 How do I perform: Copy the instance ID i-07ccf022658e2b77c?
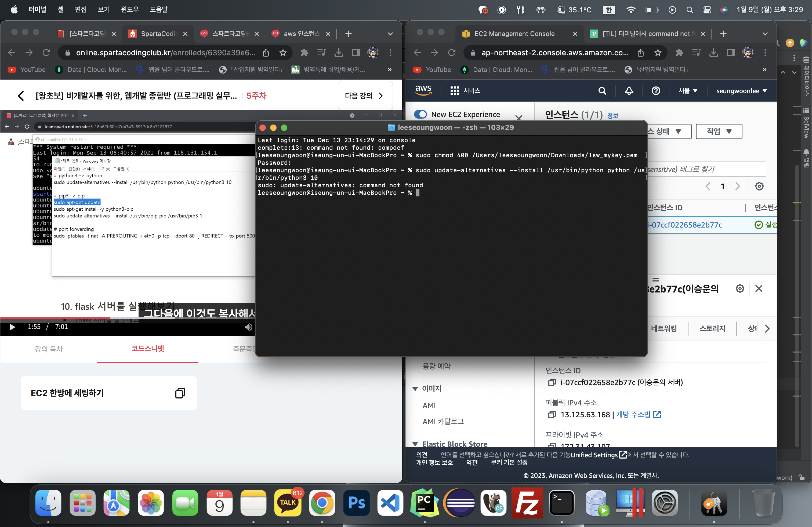pyautogui.click(x=552, y=382)
